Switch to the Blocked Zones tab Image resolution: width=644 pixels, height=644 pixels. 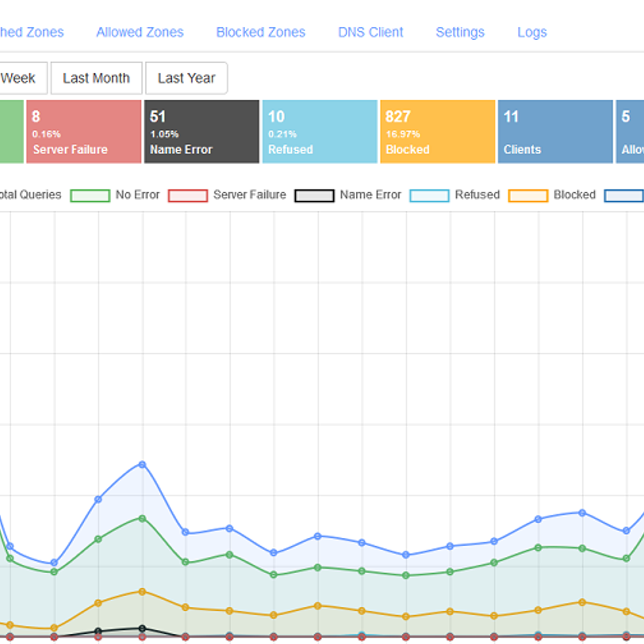[260, 32]
